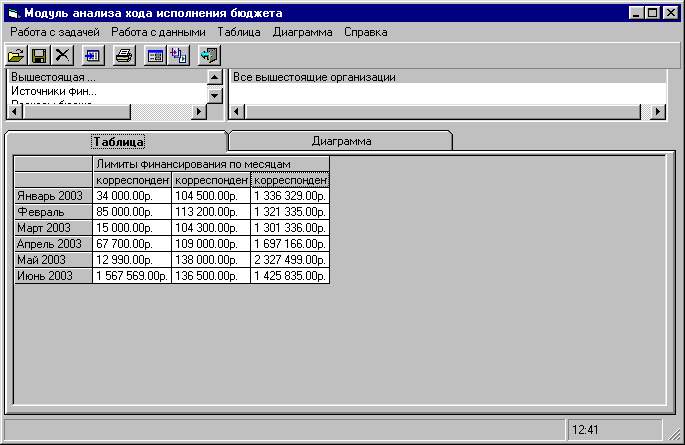685x445 pixels.
Task: Select the Январь 2003 row header
Action: click(x=53, y=196)
